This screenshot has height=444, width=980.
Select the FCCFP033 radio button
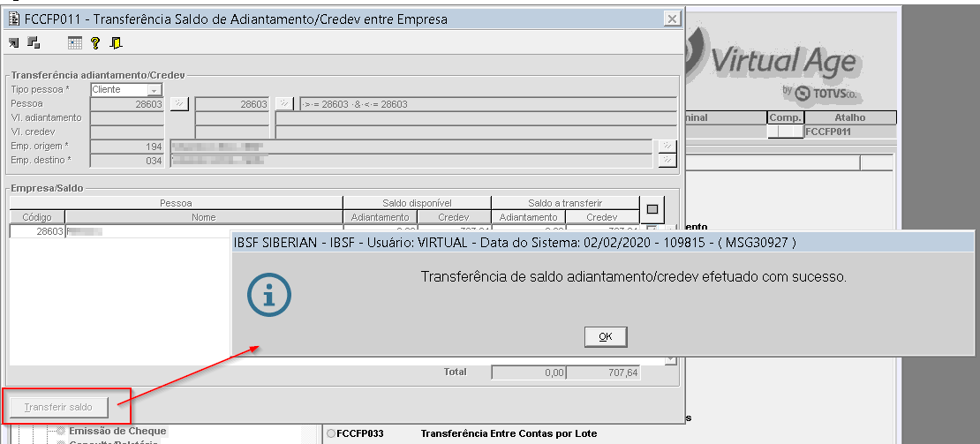[x=330, y=433]
